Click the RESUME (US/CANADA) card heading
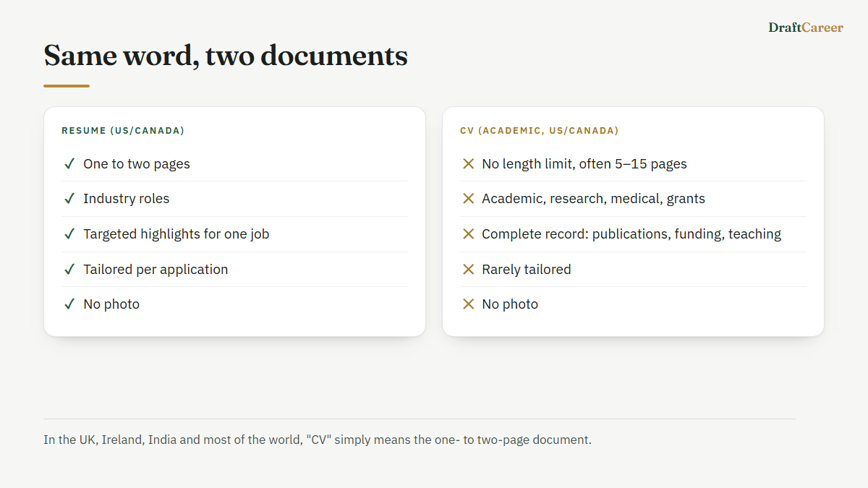868x488 pixels. click(123, 131)
